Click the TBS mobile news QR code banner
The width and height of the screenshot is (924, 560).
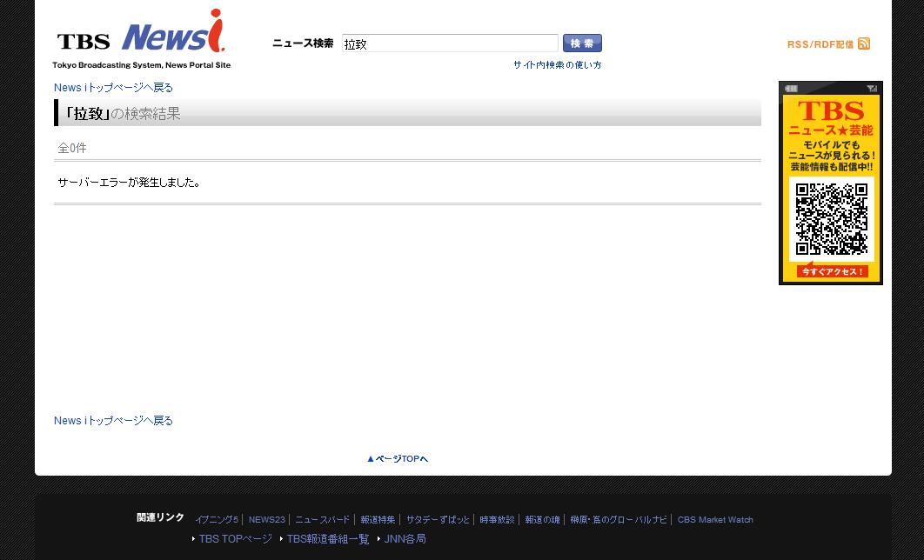[x=831, y=183]
